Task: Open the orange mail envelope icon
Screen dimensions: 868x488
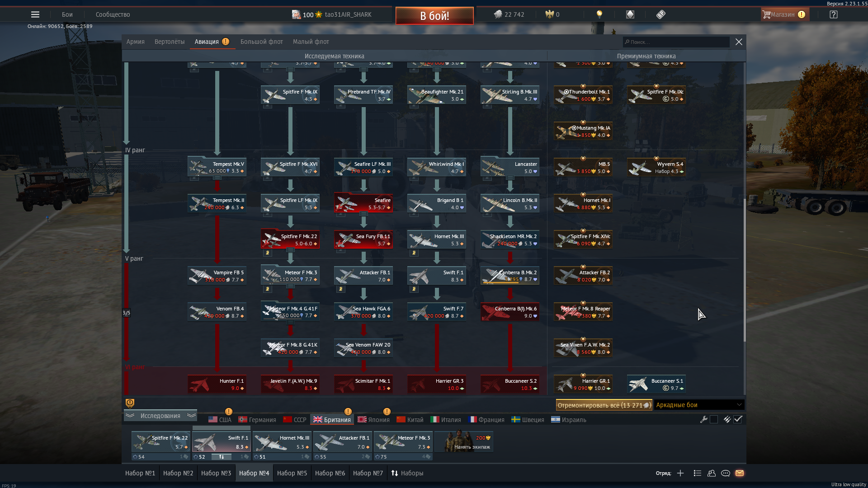Action: pos(740,473)
